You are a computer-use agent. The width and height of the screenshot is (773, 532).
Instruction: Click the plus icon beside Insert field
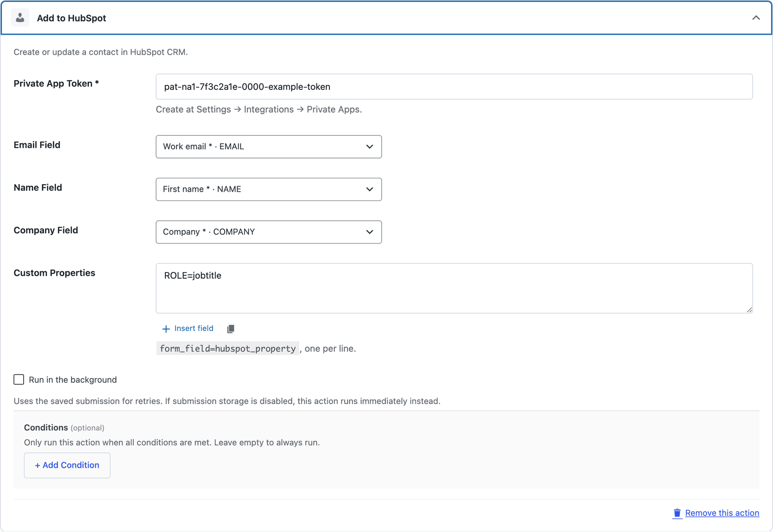[x=166, y=329]
